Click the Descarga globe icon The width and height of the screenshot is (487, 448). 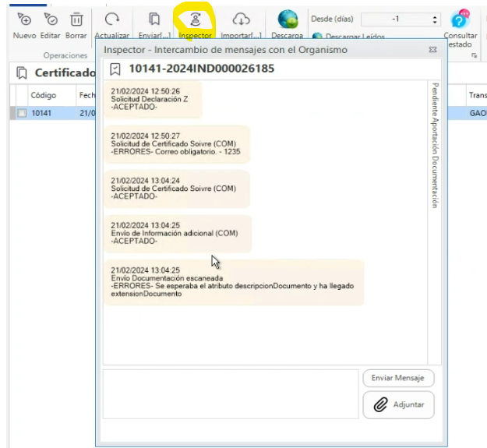tap(288, 20)
